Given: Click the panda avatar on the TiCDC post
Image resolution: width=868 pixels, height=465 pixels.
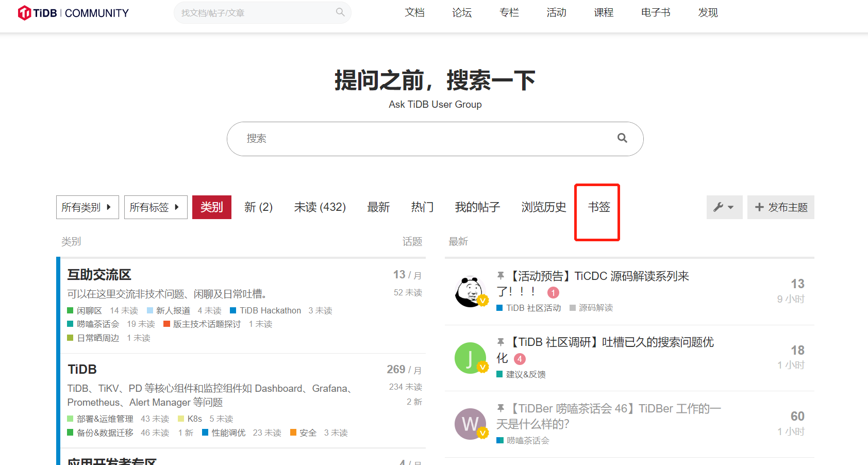Looking at the screenshot, I should [x=471, y=292].
